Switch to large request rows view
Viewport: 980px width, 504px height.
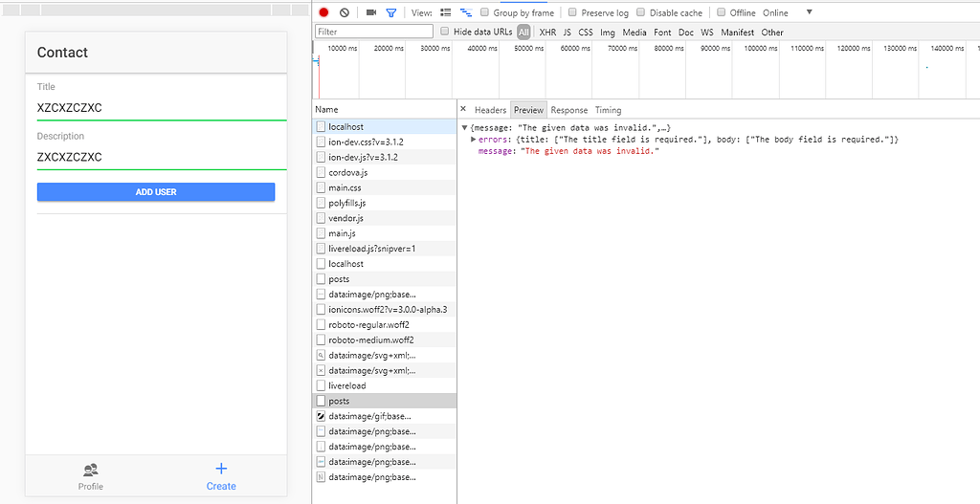point(446,12)
